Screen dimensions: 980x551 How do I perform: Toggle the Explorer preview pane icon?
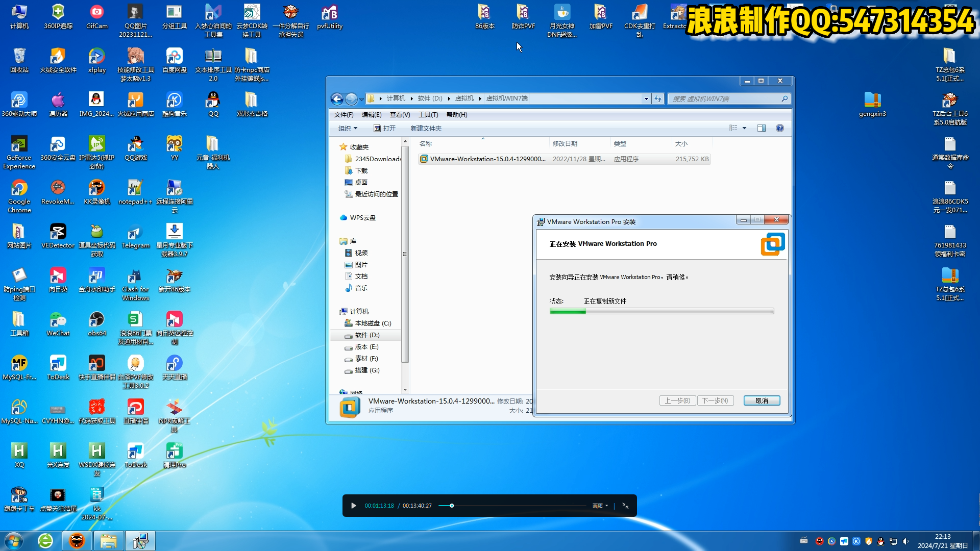point(762,128)
